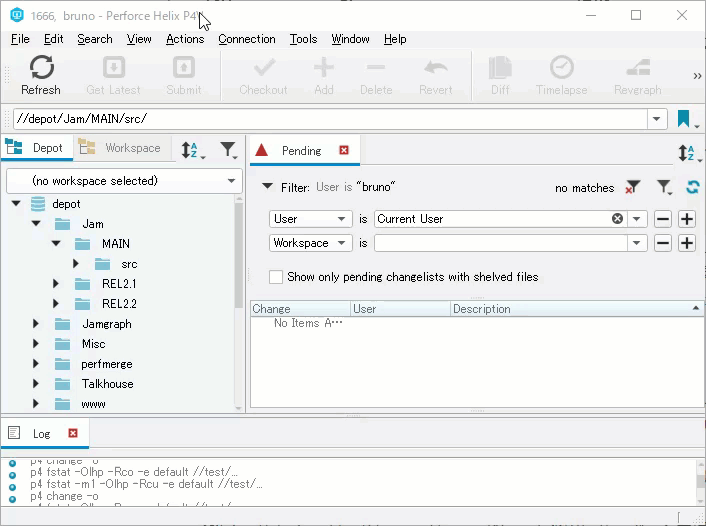Click the Workspace filter value field

501,244
